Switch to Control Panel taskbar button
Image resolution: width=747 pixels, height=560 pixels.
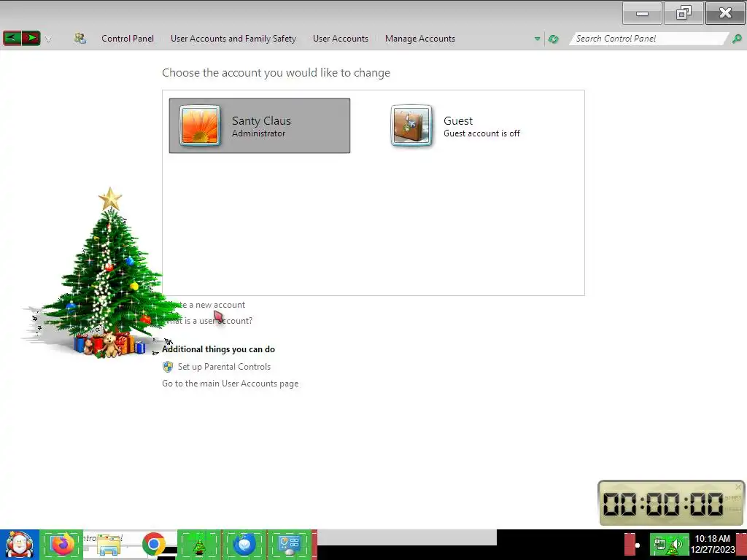pos(290,544)
